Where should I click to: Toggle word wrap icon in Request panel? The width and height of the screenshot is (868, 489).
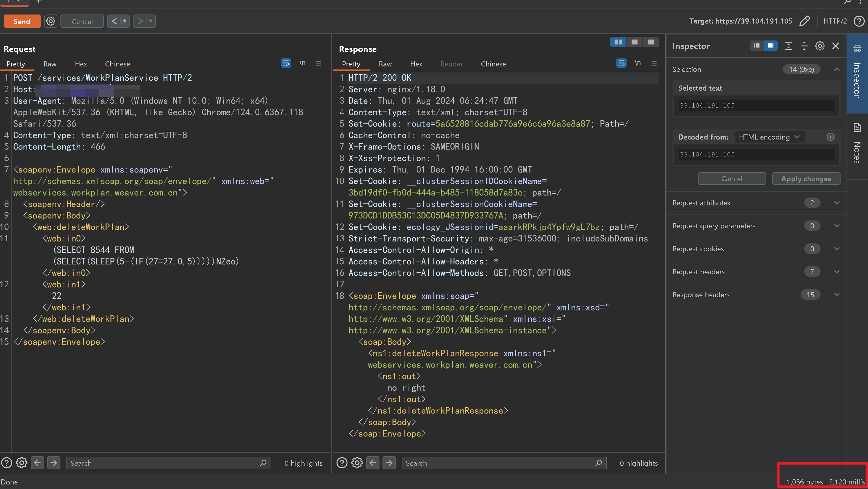(286, 63)
